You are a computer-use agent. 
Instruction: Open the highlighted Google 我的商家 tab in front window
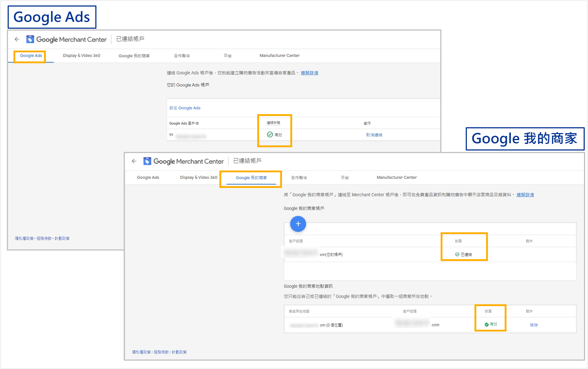coord(251,178)
